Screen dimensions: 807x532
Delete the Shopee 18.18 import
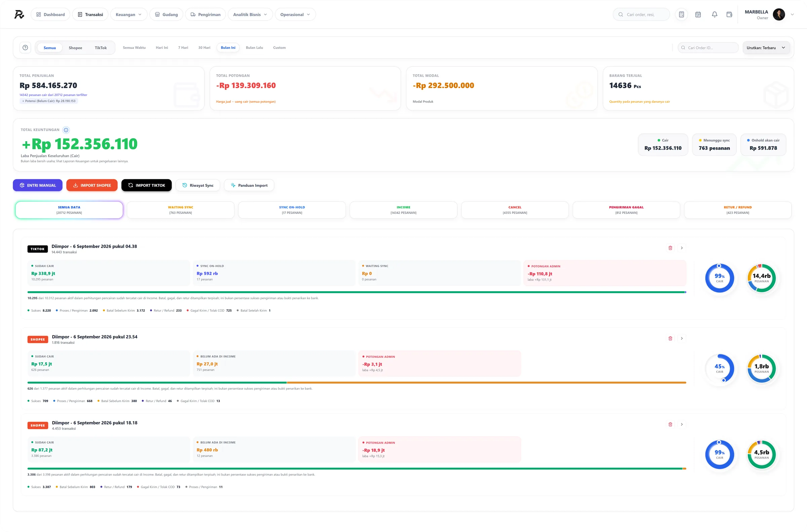pos(670,424)
